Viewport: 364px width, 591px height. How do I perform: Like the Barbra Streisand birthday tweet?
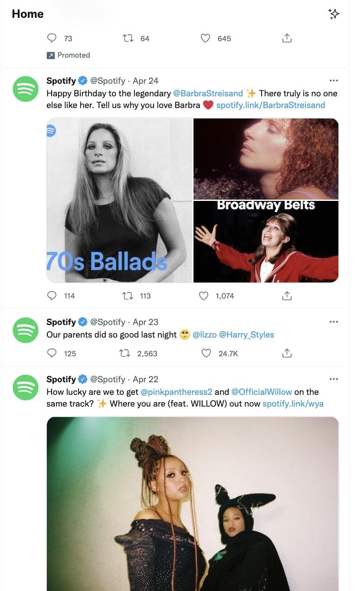pos(203,296)
